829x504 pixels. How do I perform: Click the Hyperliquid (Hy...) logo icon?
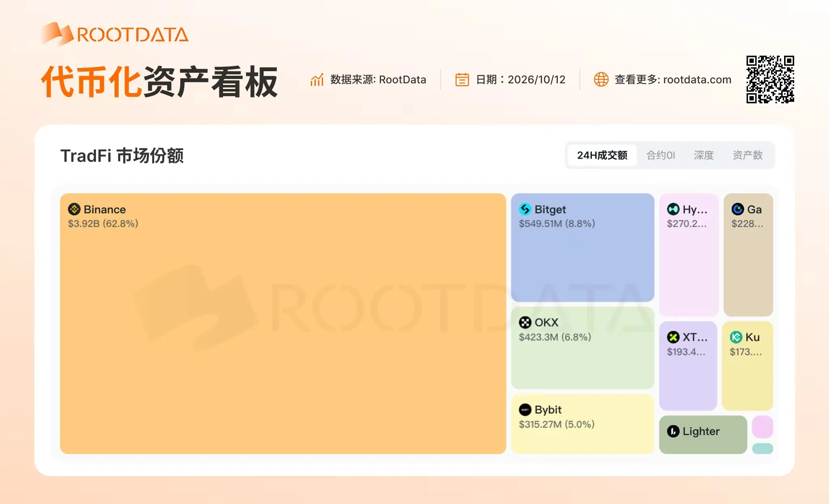[x=673, y=209]
